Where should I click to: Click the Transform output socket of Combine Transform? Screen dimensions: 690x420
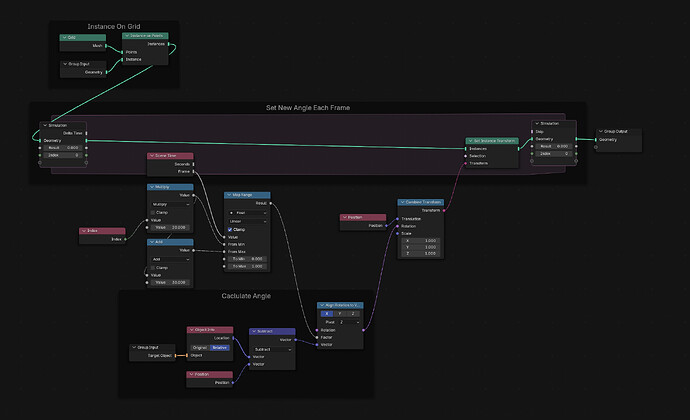tap(444, 210)
